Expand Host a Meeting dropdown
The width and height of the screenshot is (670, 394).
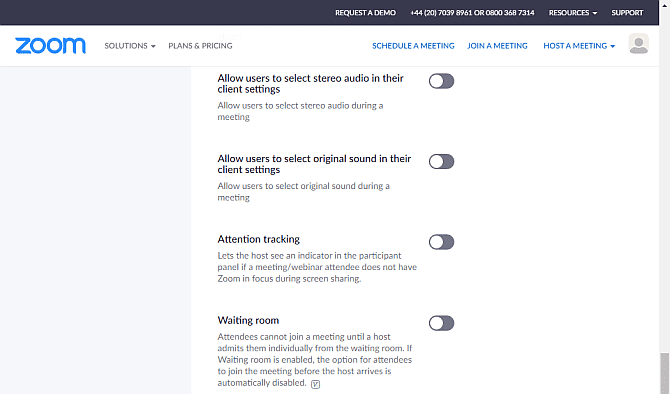point(579,46)
